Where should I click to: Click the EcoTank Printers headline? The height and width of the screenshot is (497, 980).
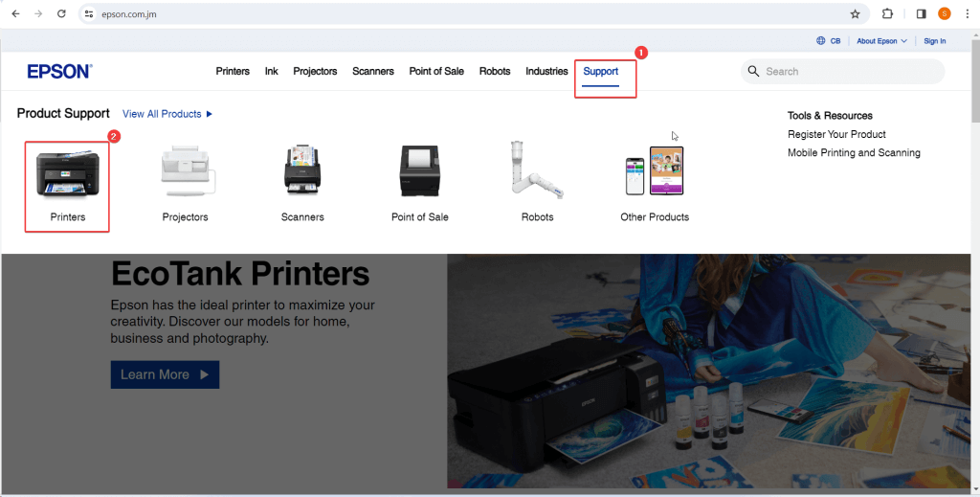tap(240, 273)
